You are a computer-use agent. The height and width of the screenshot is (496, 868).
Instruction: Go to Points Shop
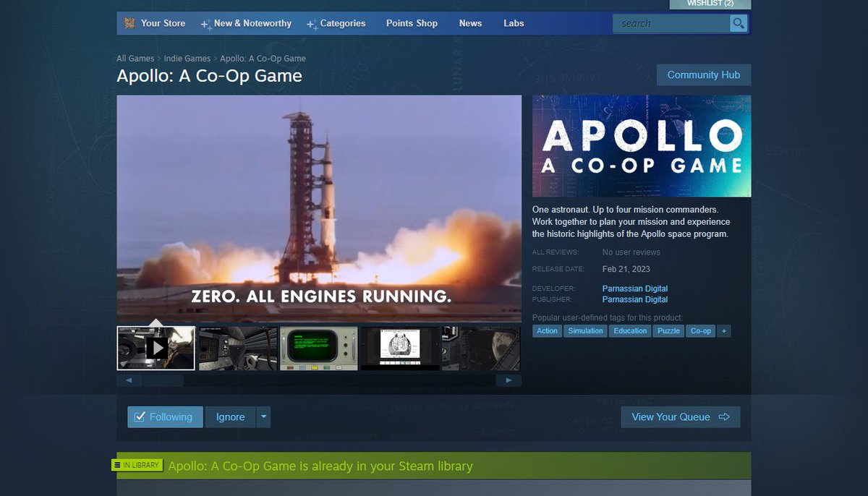(x=412, y=23)
